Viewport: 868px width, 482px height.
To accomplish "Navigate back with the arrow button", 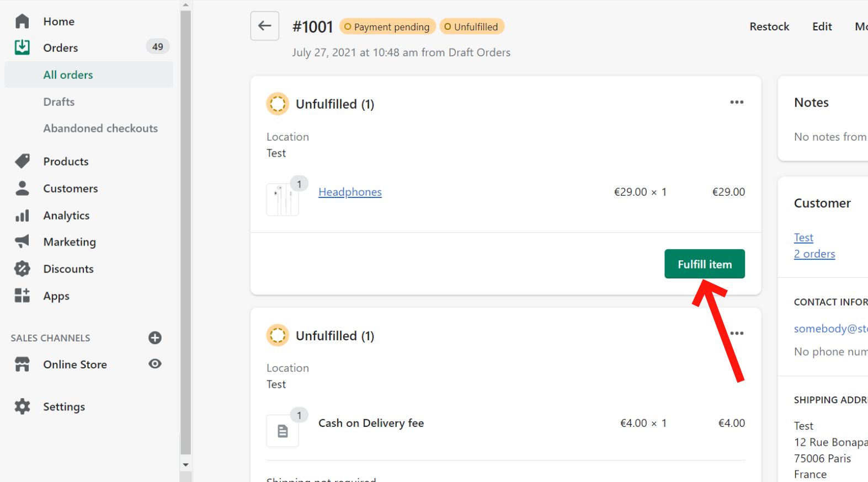I will [x=264, y=26].
